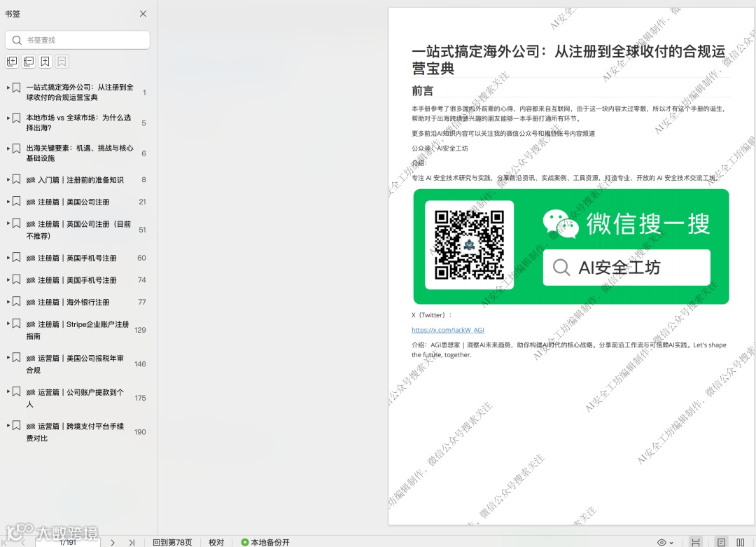Click bookmark icon beside Stripe企业账户注册指南

click(16, 324)
